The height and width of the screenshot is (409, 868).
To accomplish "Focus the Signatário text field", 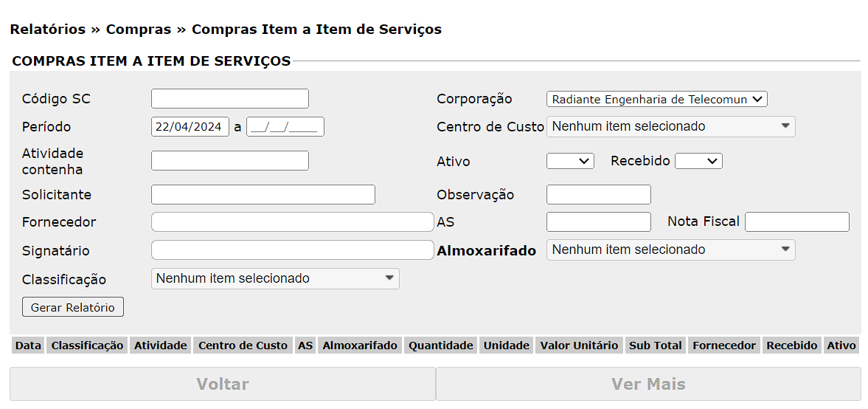I will 292,250.
